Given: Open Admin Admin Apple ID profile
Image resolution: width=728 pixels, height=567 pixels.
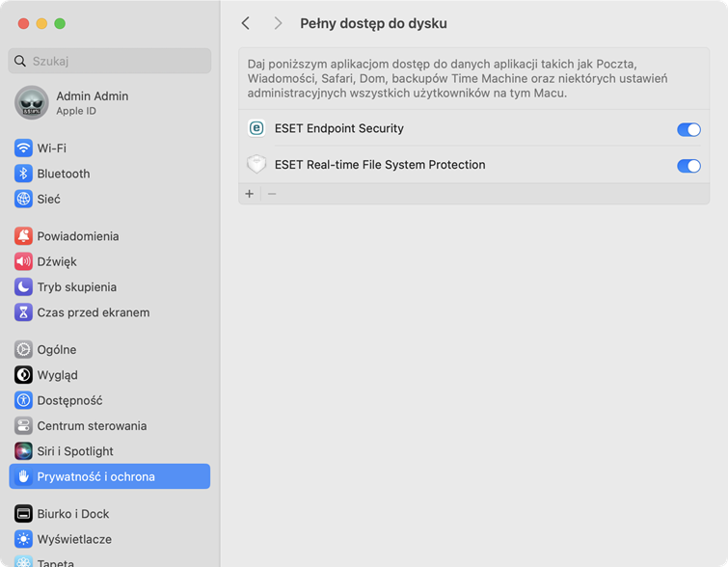Looking at the screenshot, I should point(92,102).
